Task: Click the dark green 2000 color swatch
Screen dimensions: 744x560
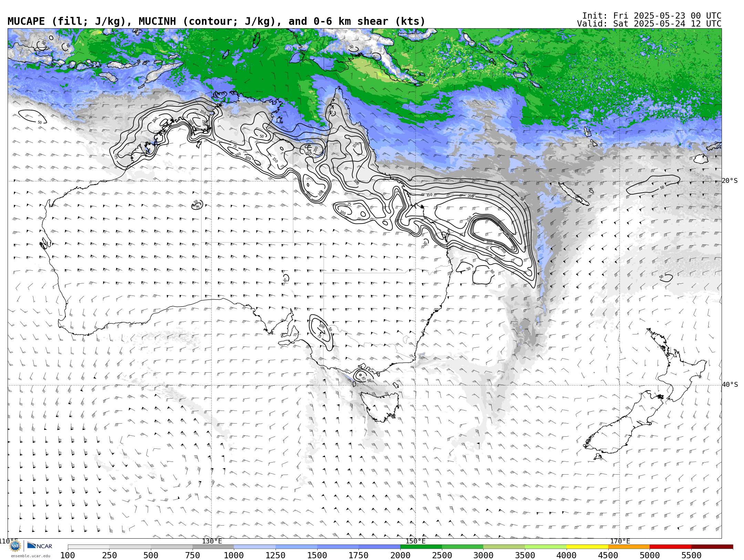Action: point(421,547)
